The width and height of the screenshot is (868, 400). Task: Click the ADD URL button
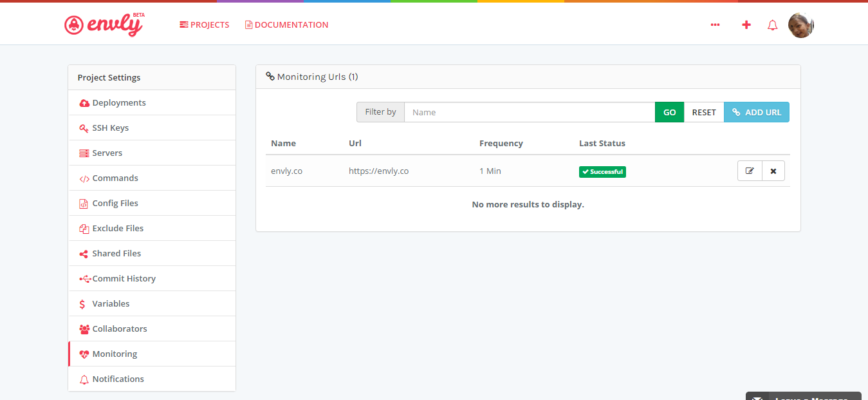pyautogui.click(x=757, y=112)
